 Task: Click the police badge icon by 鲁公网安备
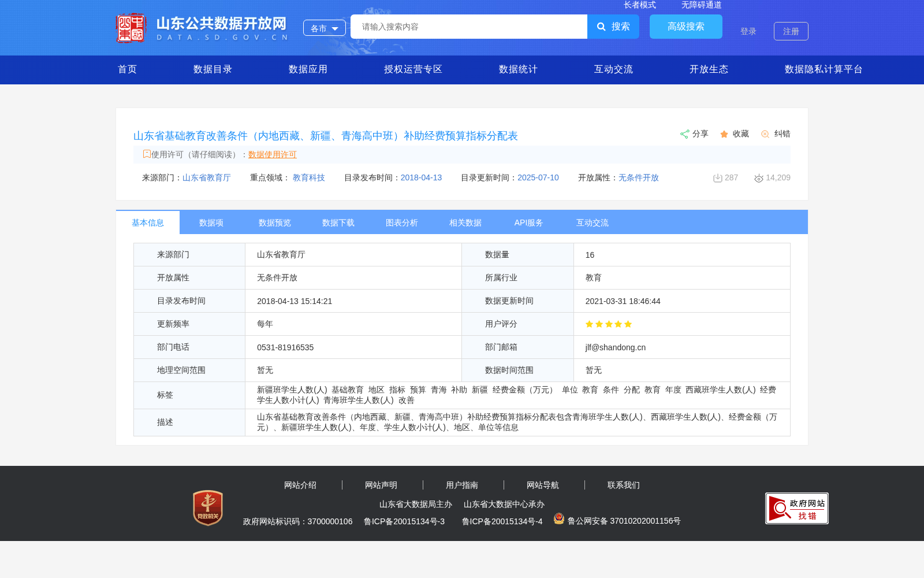point(559,518)
